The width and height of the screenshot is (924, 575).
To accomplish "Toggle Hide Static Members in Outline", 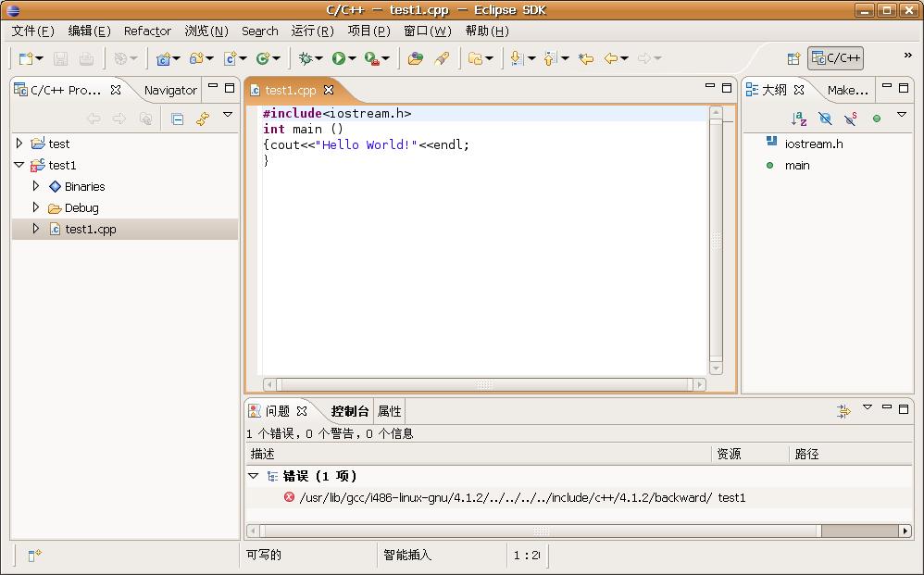I will [850, 119].
